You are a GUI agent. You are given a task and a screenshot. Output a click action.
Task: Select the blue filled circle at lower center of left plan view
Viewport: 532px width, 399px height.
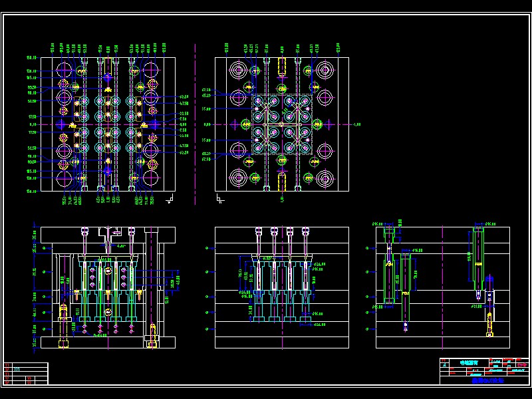click(108, 171)
